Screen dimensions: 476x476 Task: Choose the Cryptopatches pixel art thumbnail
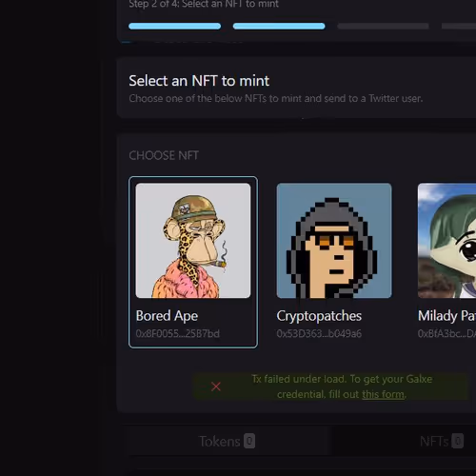pyautogui.click(x=334, y=241)
